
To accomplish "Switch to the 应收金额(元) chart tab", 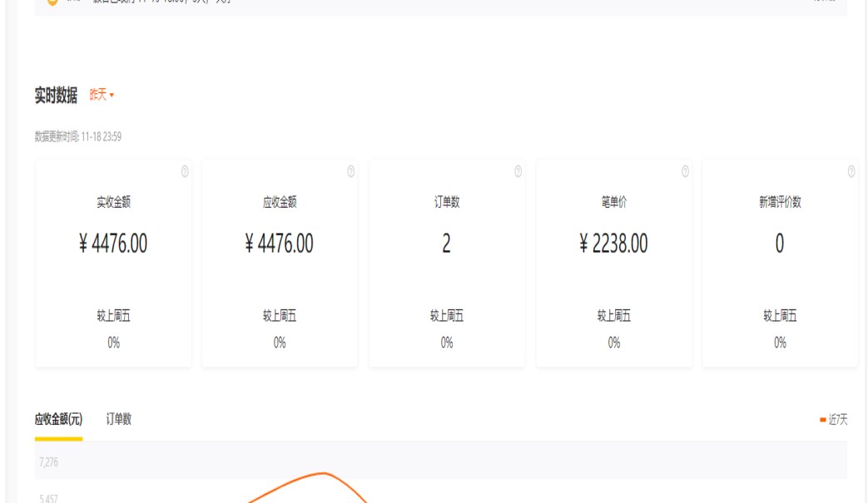I will tap(58, 419).
